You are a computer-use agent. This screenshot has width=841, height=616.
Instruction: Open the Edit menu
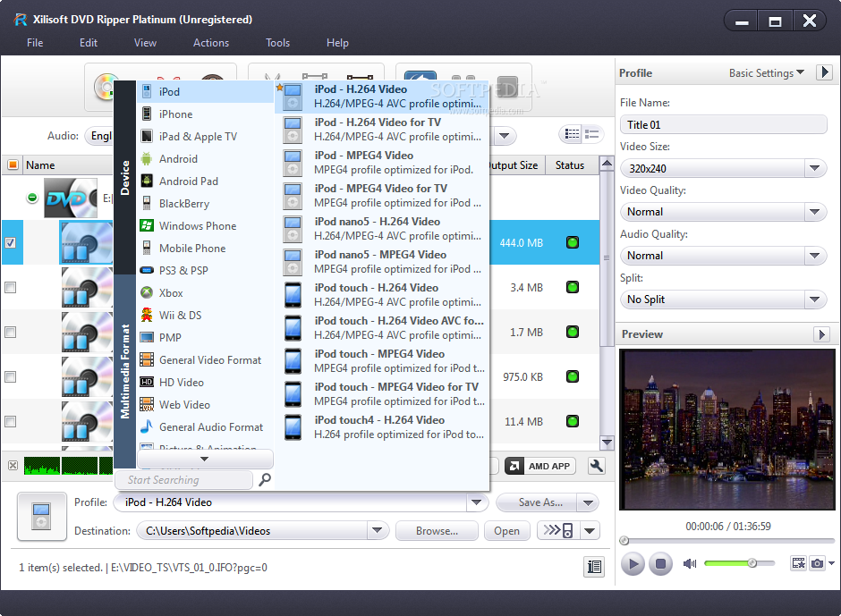pyautogui.click(x=89, y=43)
